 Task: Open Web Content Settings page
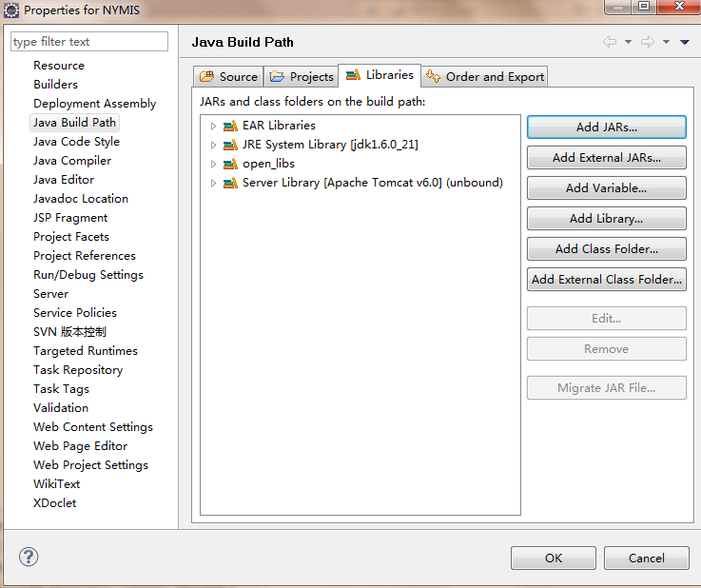click(93, 427)
